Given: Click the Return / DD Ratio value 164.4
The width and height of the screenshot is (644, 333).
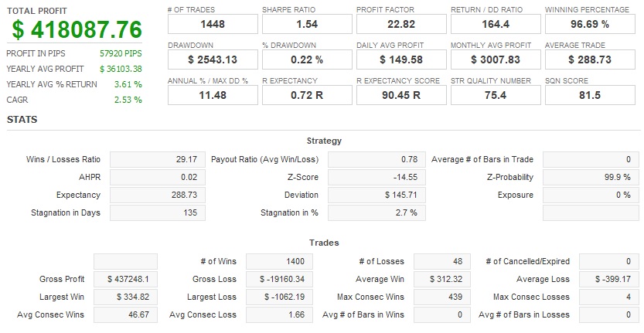Looking at the screenshot, I should (495, 25).
